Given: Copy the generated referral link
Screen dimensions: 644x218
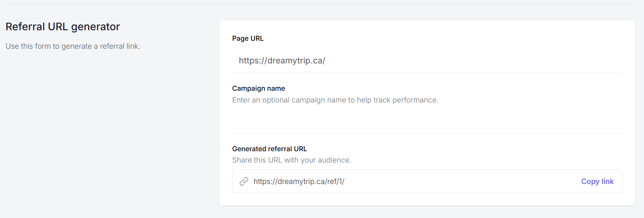Looking at the screenshot, I should click(597, 181).
